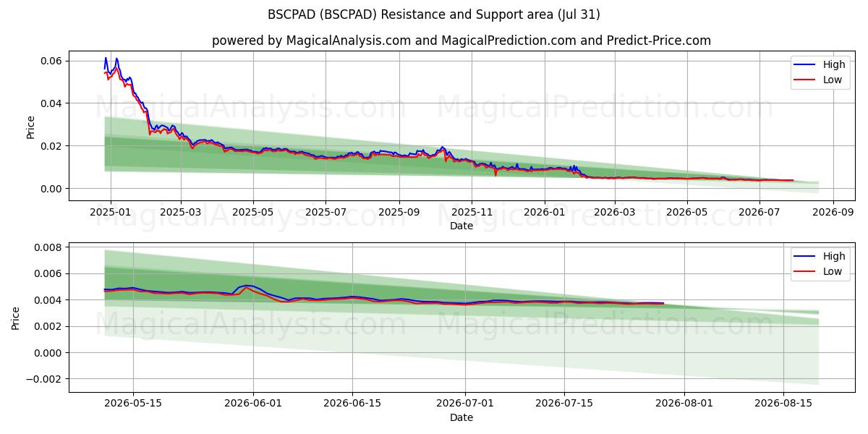Click the '2026-05-15' x-axis label
Viewport: 868px width, 434px height.
tap(133, 404)
